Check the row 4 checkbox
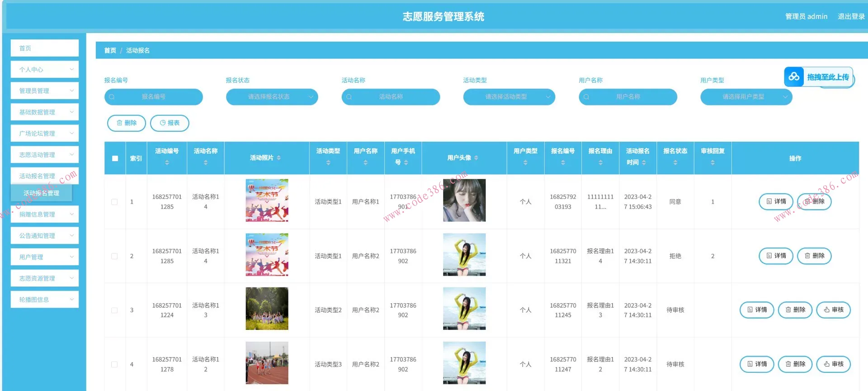This screenshot has width=868, height=391. pyautogui.click(x=114, y=364)
